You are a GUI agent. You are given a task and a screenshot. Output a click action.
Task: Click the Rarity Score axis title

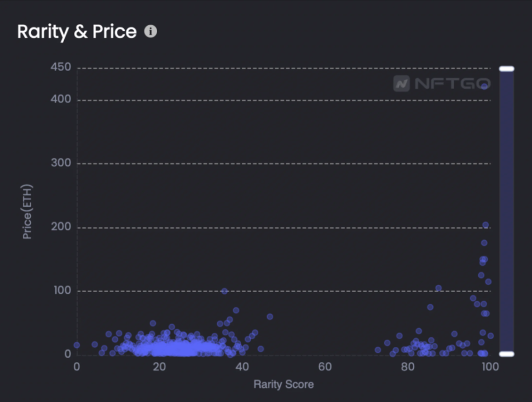284,384
